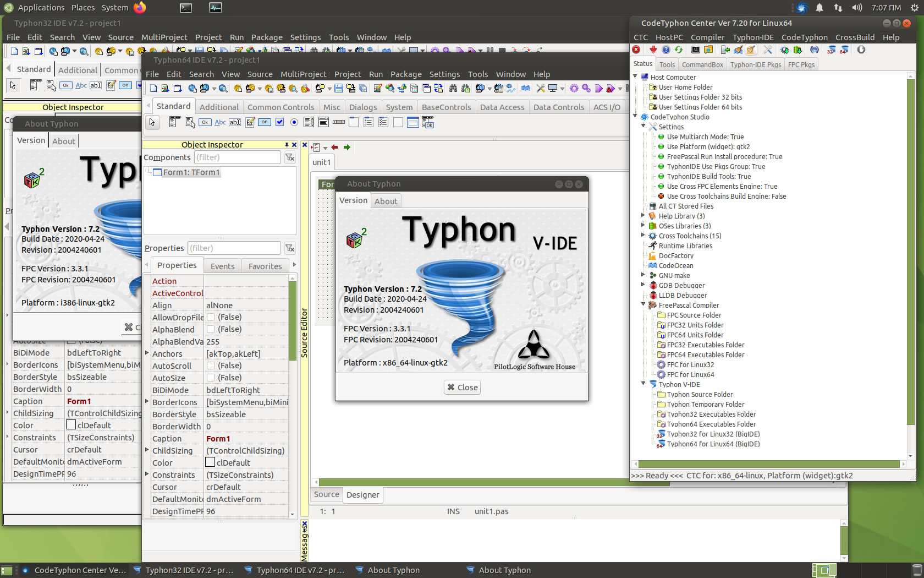Screen dimensions: 924x578
Task: Click the components filter clear icon in Object Inspector
Action: [x=290, y=158]
